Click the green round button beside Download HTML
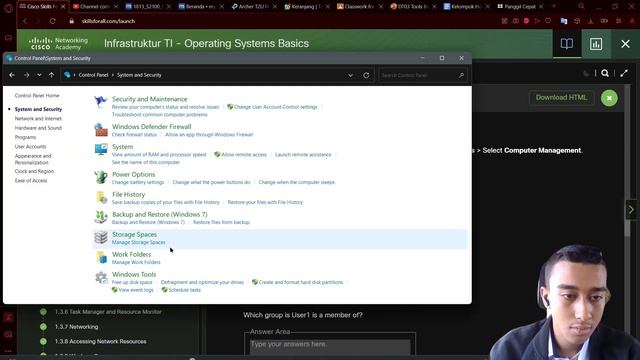This screenshot has width=640, height=360. pyautogui.click(x=609, y=98)
